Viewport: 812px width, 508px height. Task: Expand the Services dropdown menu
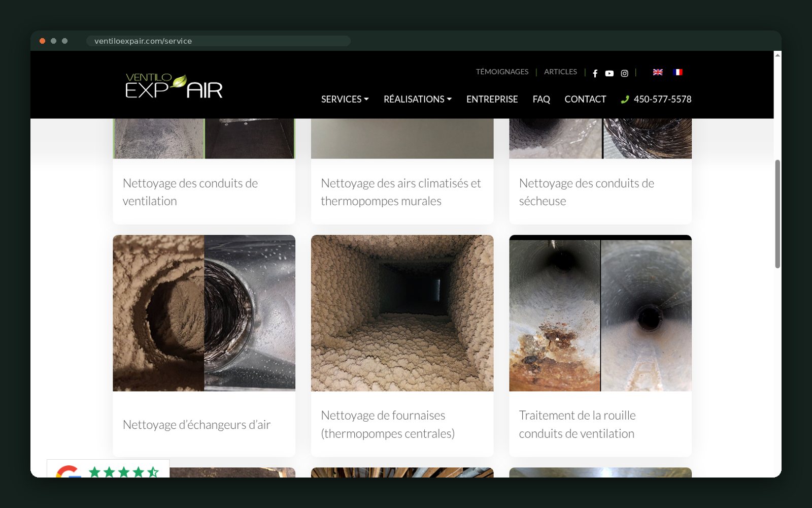345,99
